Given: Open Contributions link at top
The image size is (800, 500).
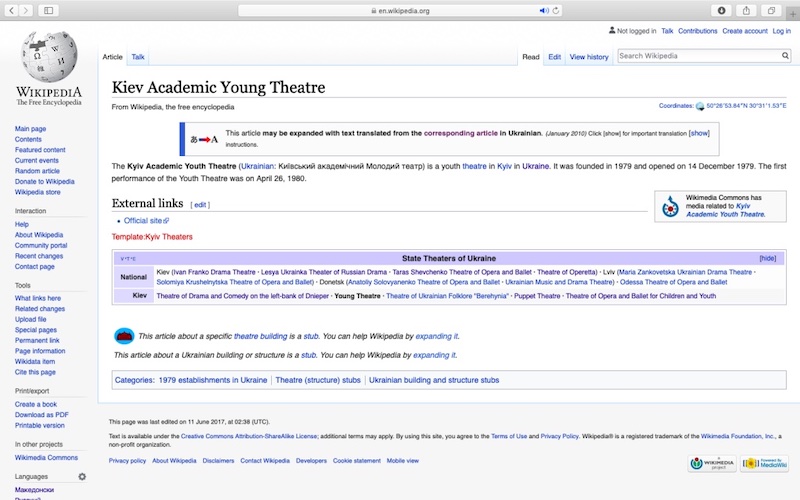Looking at the screenshot, I should click(x=697, y=31).
